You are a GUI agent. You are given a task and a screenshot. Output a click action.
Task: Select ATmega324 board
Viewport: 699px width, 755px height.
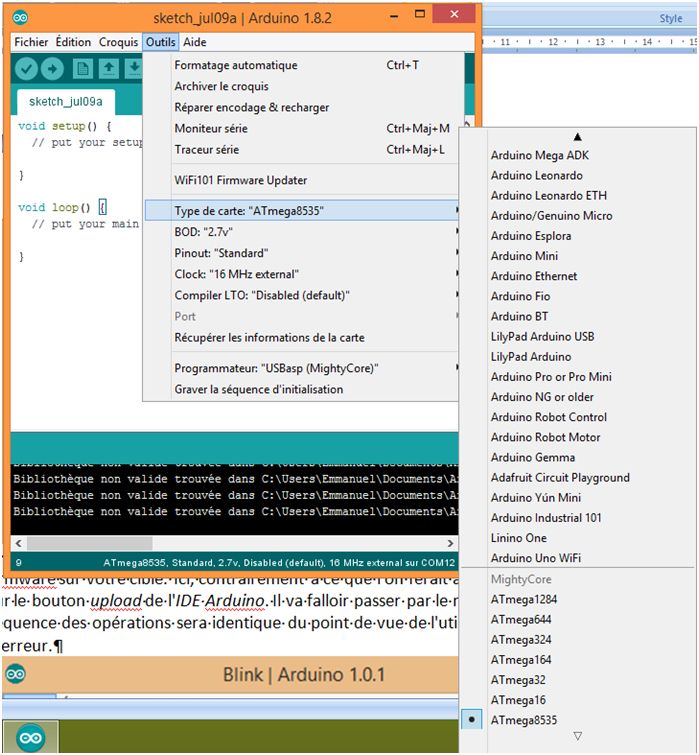578,639
